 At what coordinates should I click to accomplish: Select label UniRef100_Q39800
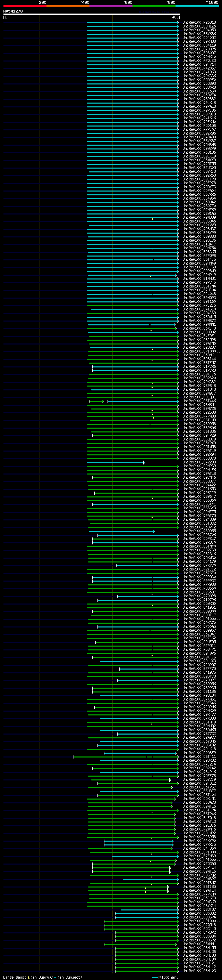tap(199, 612)
